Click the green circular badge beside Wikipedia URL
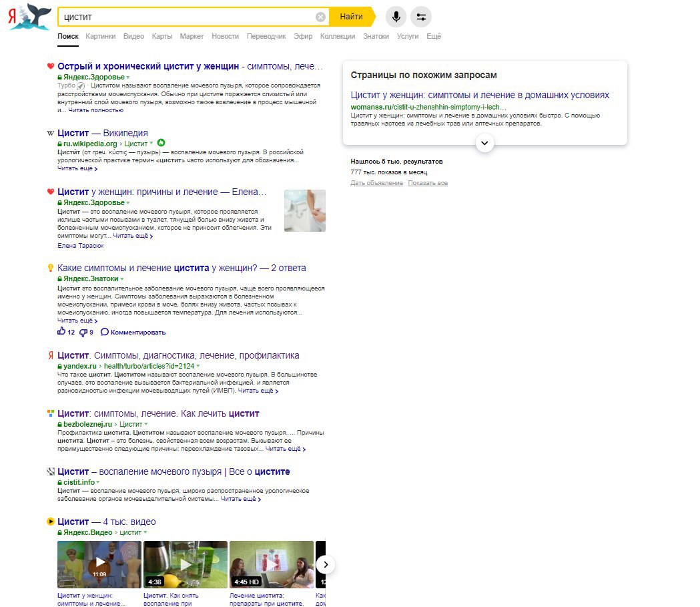The image size is (700, 607). (161, 143)
